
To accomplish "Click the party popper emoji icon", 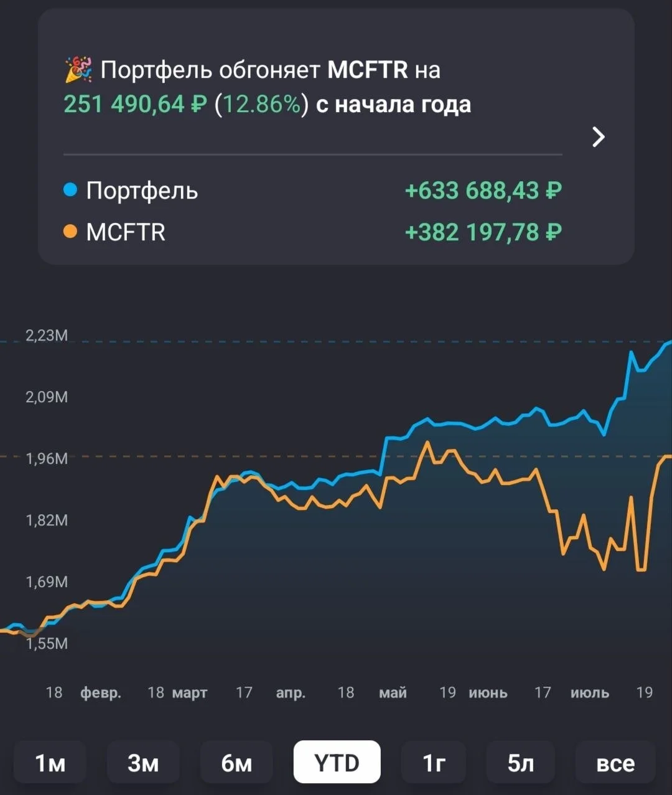I will coord(78,69).
